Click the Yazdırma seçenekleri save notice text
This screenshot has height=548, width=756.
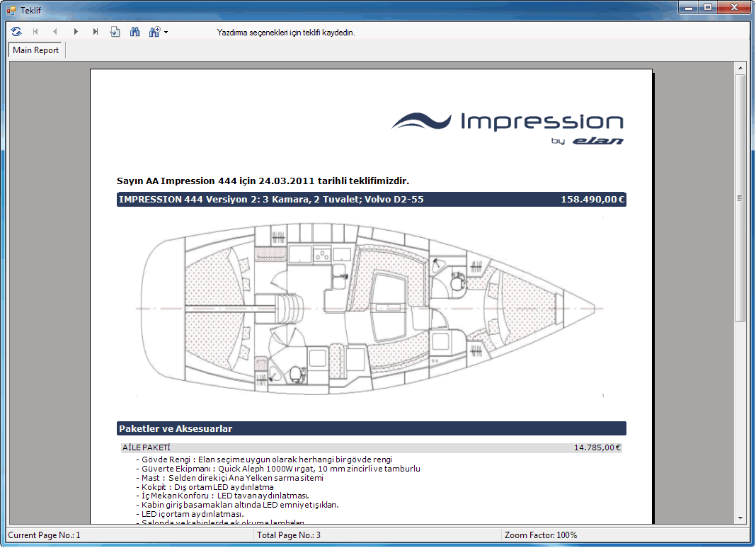(x=286, y=33)
